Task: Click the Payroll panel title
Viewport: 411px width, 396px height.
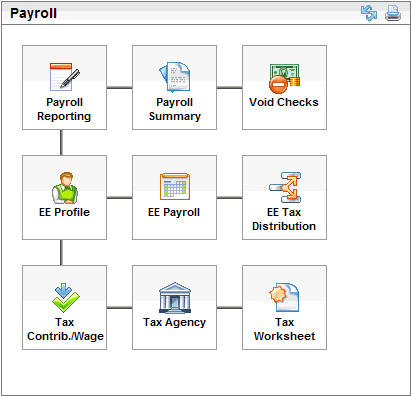Action: click(33, 13)
